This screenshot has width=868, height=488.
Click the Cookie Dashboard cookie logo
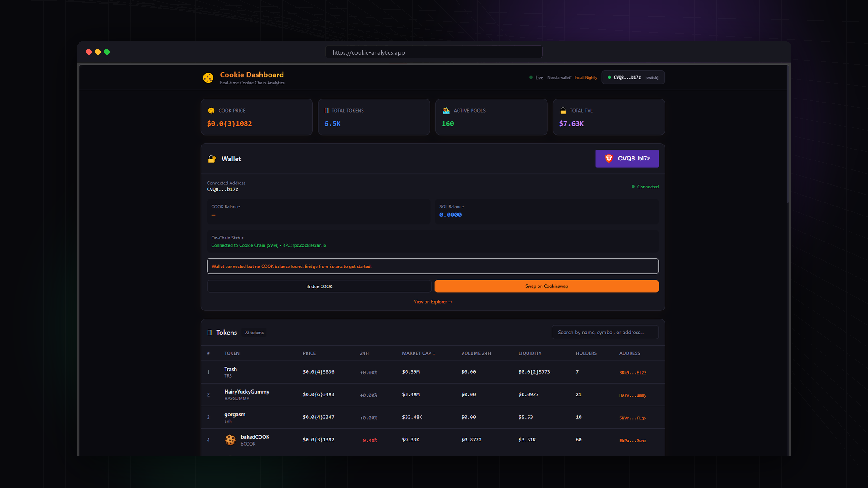[208, 78]
